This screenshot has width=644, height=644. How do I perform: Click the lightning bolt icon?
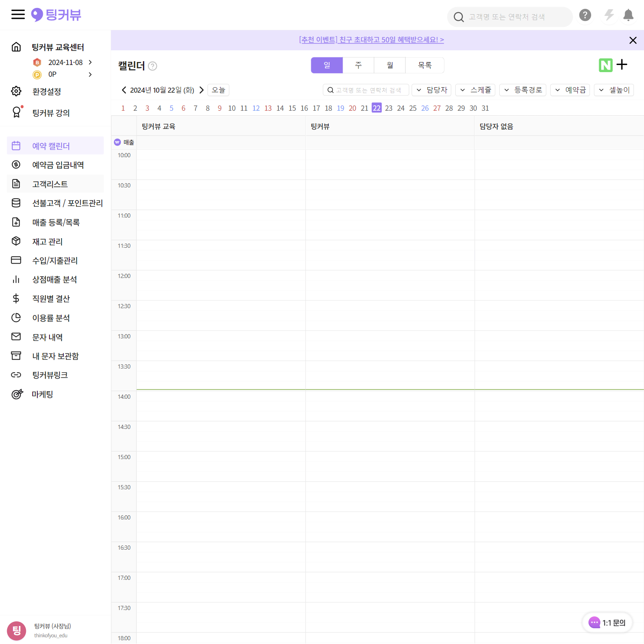609,15
